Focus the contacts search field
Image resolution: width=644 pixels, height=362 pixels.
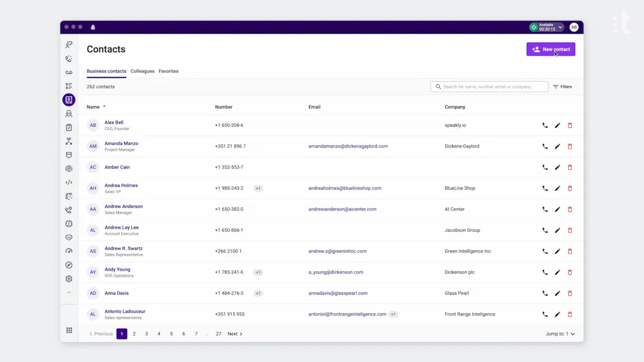click(x=489, y=87)
